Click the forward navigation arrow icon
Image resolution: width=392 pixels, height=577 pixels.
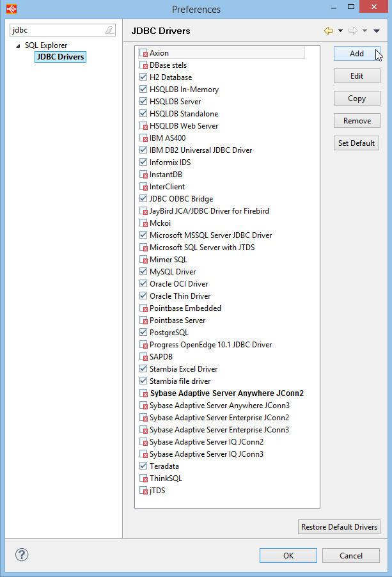pyautogui.click(x=353, y=31)
